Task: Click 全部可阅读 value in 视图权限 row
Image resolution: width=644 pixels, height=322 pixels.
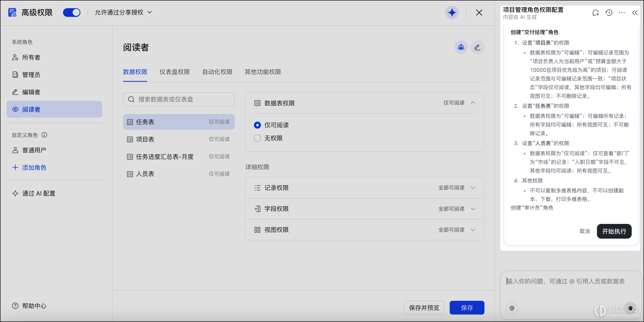Action: click(451, 230)
